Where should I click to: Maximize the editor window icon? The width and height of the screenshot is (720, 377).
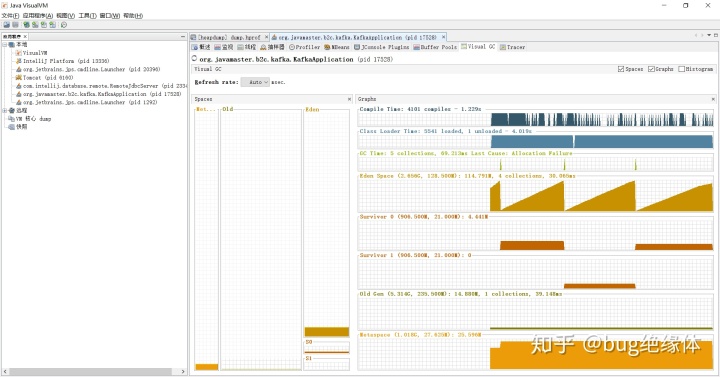pos(715,35)
